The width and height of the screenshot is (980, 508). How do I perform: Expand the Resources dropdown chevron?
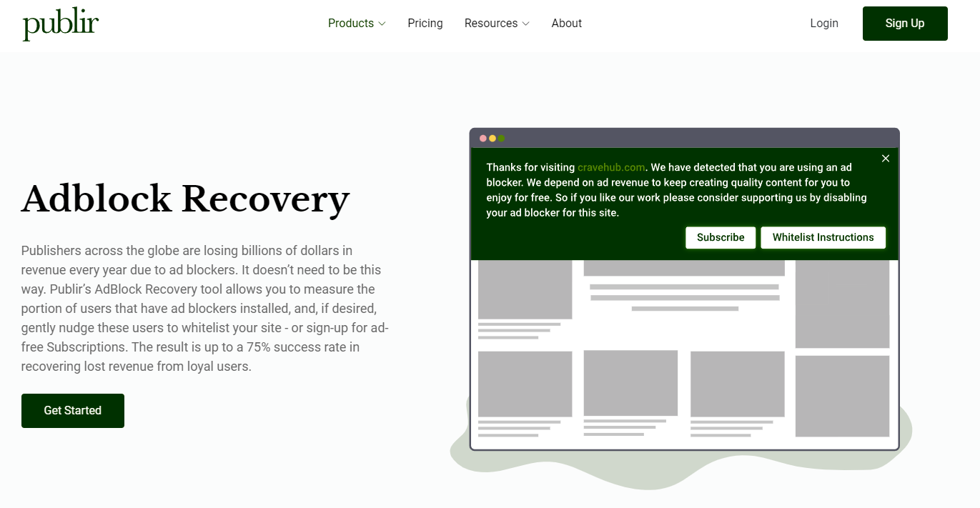[x=525, y=24]
